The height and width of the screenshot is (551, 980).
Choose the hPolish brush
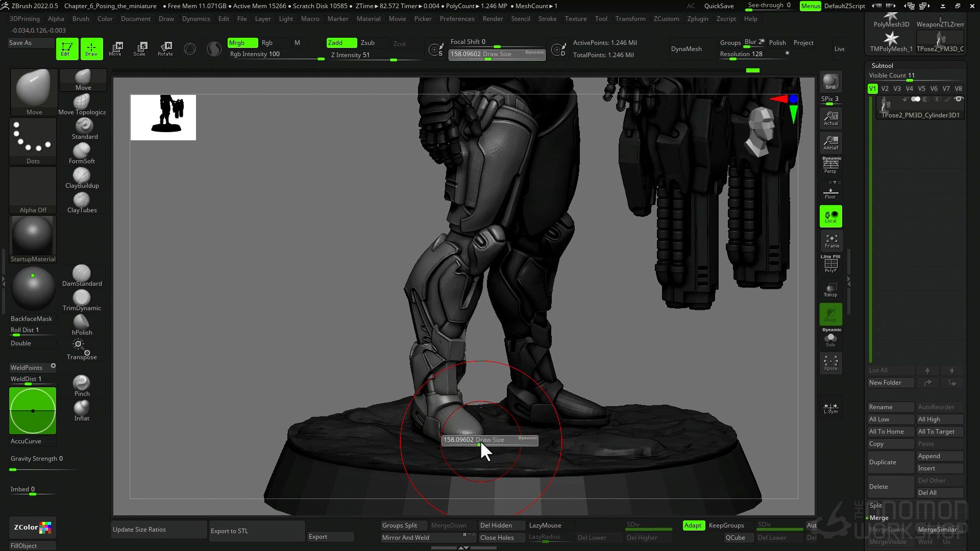pos(82,323)
